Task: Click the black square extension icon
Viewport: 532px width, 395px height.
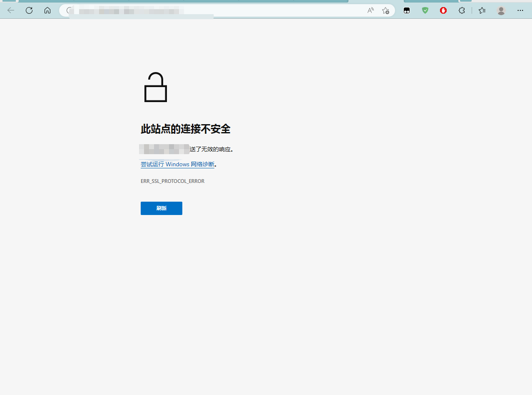Action: coord(407,10)
